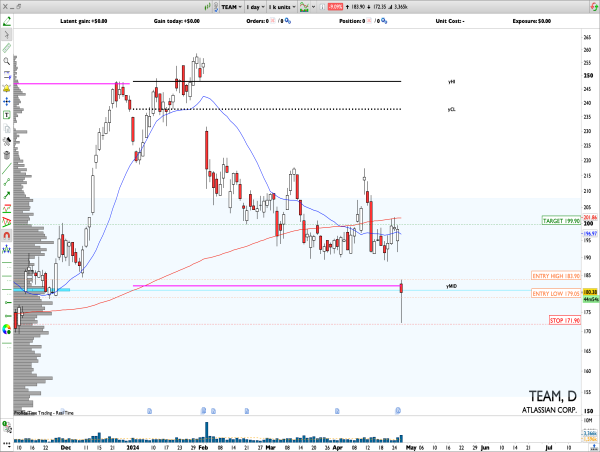Select the green pencil drawing tool
This screenshot has height=452, width=600.
tap(7, 21)
